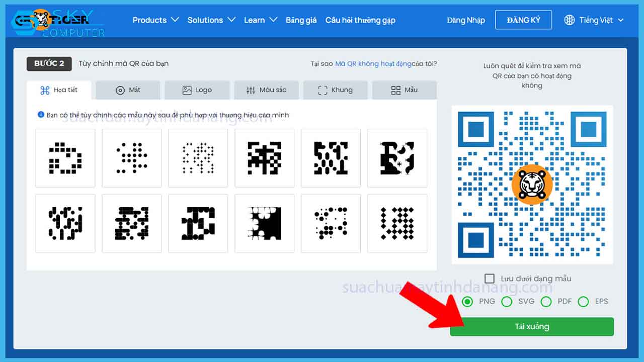Switch to the Logo tab
Image resolution: width=644 pixels, height=362 pixels.
tap(197, 90)
